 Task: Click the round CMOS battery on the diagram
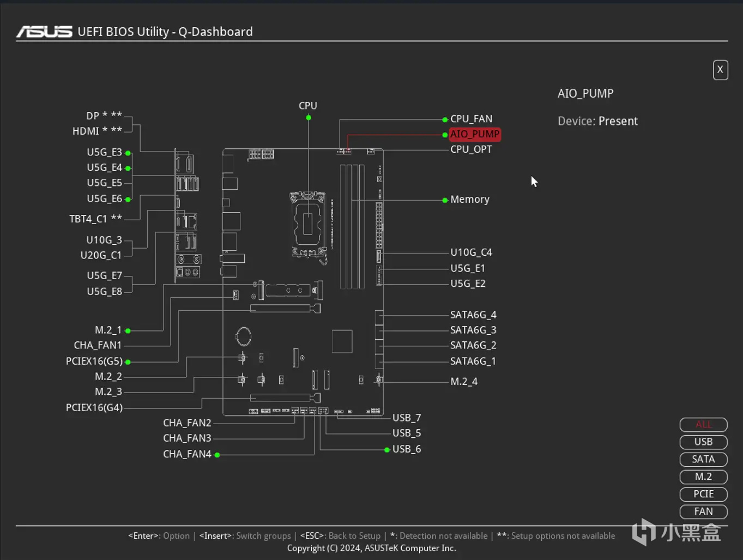tap(243, 336)
